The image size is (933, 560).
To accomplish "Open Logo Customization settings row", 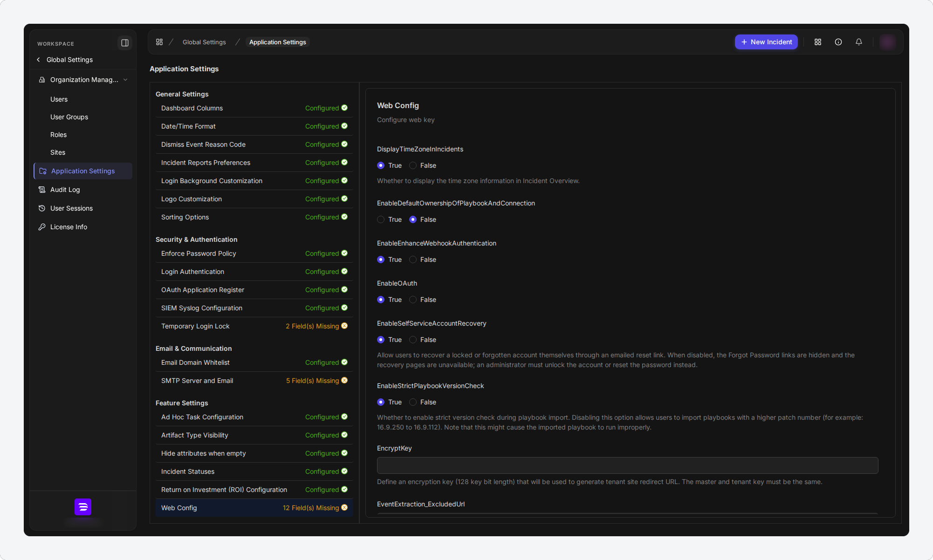I will click(x=254, y=199).
